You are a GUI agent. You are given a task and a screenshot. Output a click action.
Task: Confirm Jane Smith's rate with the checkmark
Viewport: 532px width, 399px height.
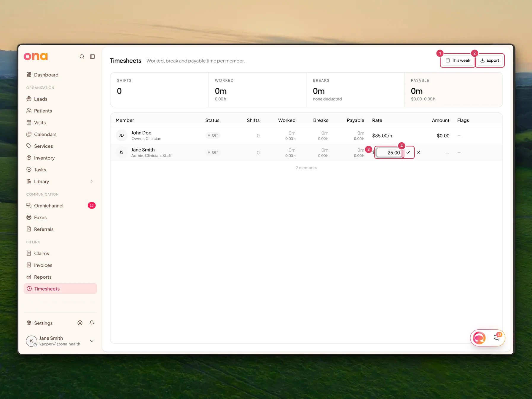(408, 152)
